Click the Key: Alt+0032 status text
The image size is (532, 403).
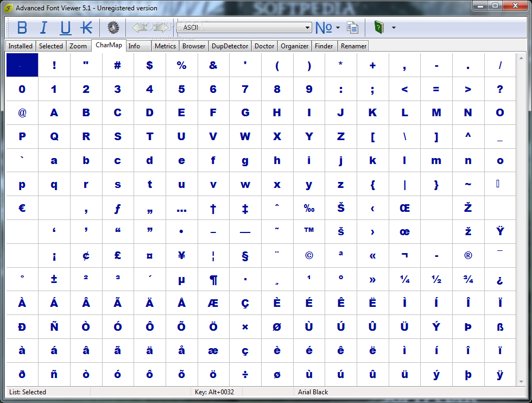tap(214, 392)
